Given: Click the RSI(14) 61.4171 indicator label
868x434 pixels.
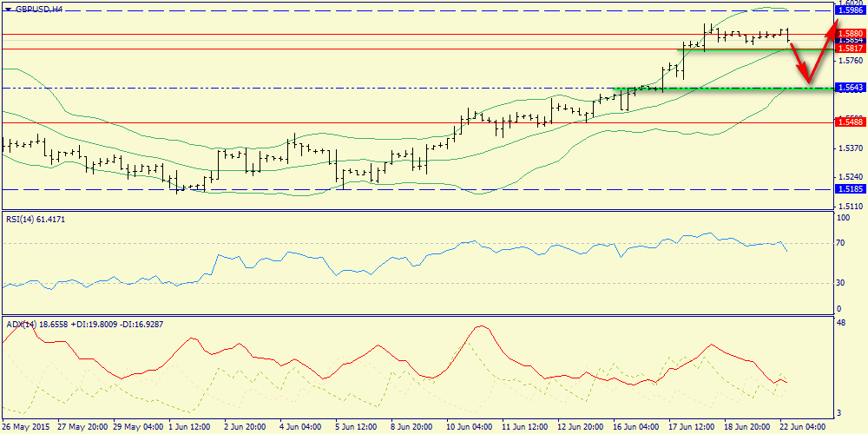Looking at the screenshot, I should click(x=36, y=220).
